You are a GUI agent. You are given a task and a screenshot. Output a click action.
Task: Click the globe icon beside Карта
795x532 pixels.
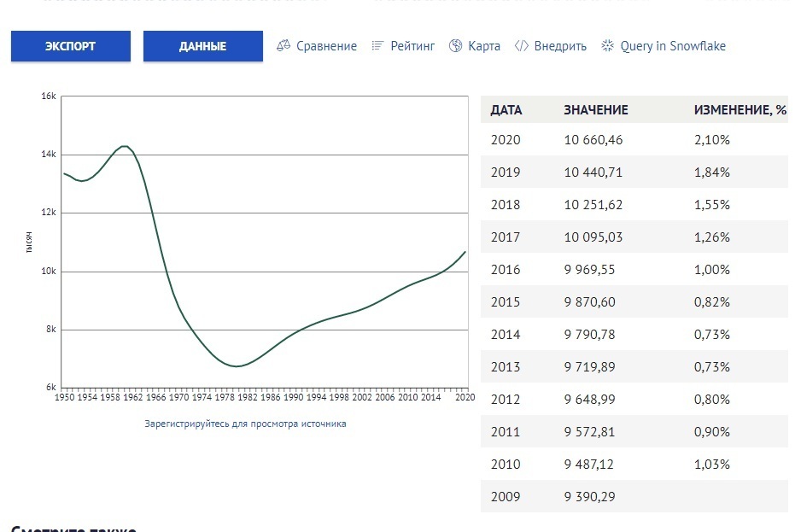point(455,46)
